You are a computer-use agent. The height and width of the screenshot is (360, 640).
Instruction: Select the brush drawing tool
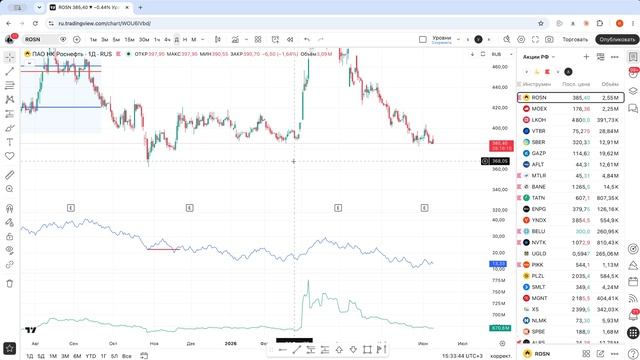[9, 128]
